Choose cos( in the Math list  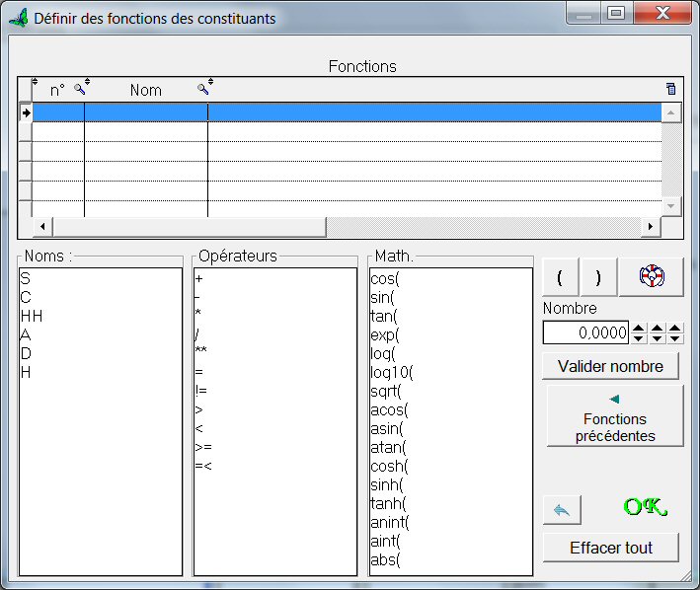[x=385, y=278]
